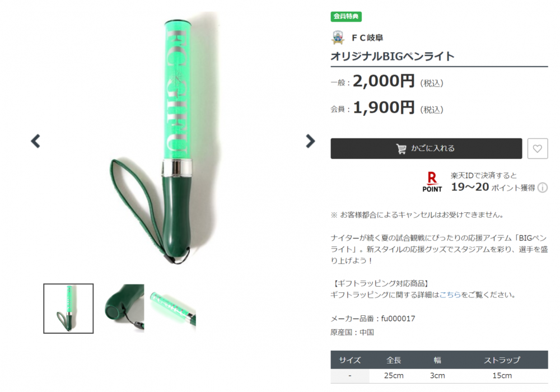Click the FC Gifu team crest icon

click(338, 38)
